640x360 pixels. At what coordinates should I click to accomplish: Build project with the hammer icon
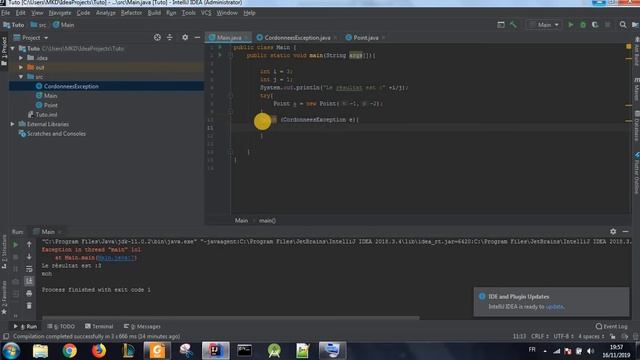coord(513,25)
